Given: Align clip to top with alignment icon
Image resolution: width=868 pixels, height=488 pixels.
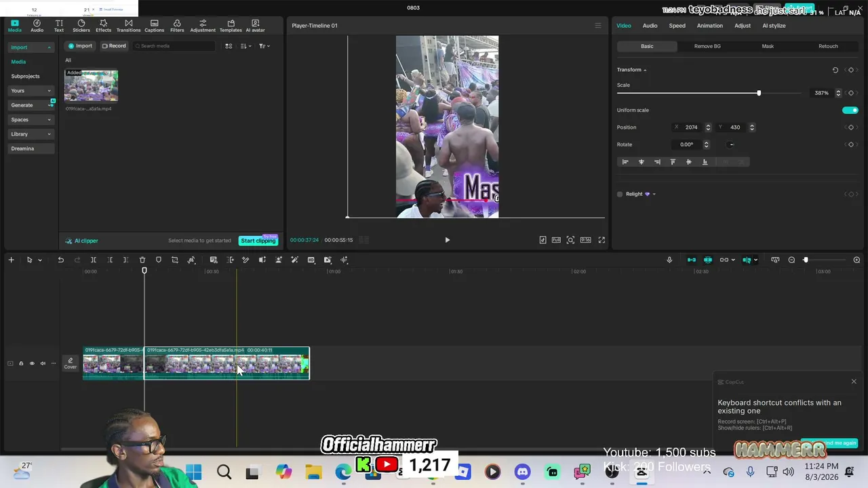Looking at the screenshot, I should (x=673, y=162).
